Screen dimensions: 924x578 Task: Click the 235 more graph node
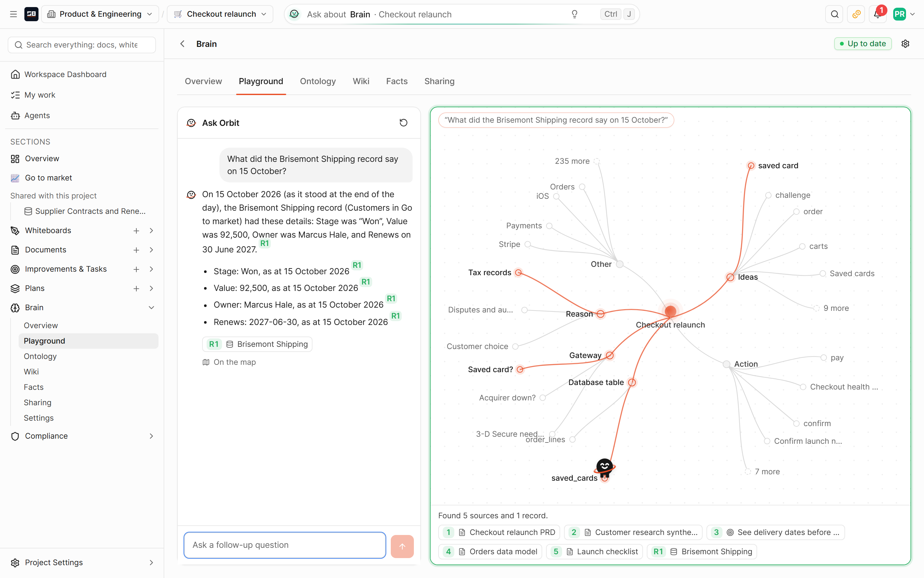click(x=596, y=161)
